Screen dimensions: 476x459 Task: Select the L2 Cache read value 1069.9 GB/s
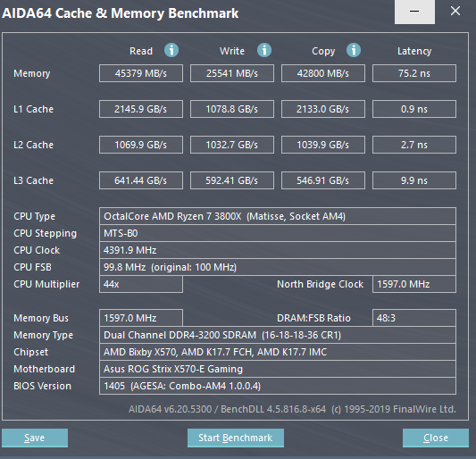pyautogui.click(x=141, y=145)
